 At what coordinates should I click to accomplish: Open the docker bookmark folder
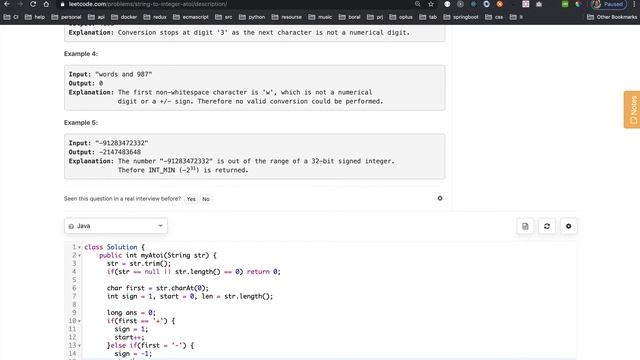click(124, 17)
